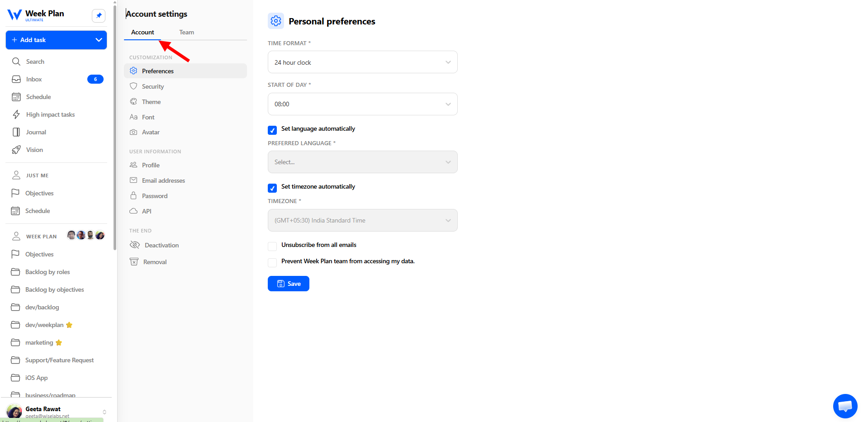Viewport: 868px width, 422px height.
Task: Open the Geeta Rawat user menu
Action: click(57, 411)
